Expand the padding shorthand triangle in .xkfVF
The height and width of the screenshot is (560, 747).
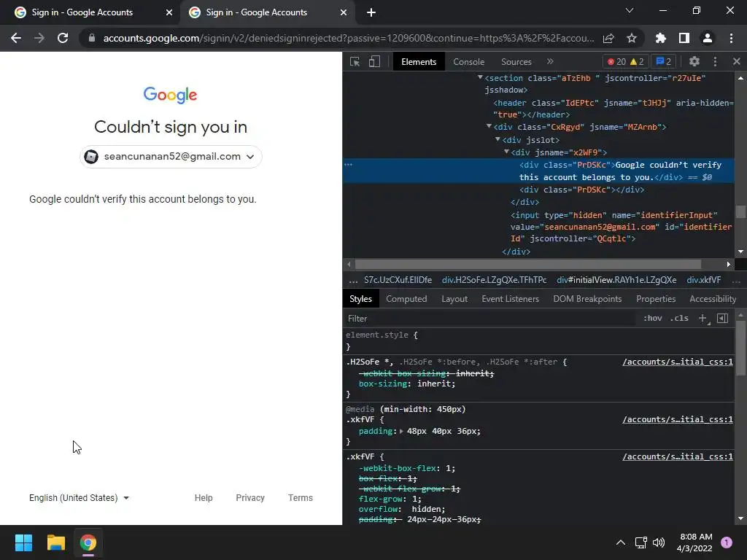[401, 432]
